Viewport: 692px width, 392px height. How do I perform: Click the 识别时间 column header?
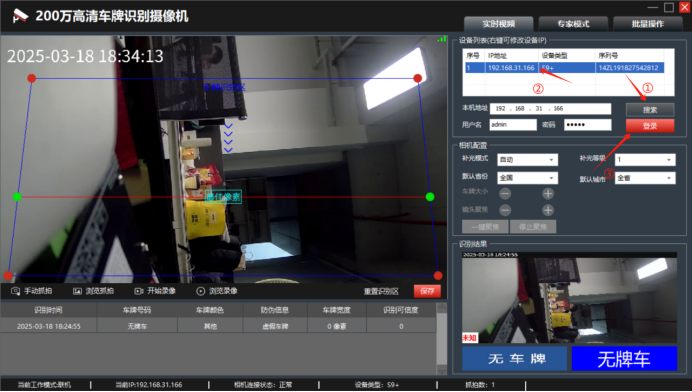point(49,310)
